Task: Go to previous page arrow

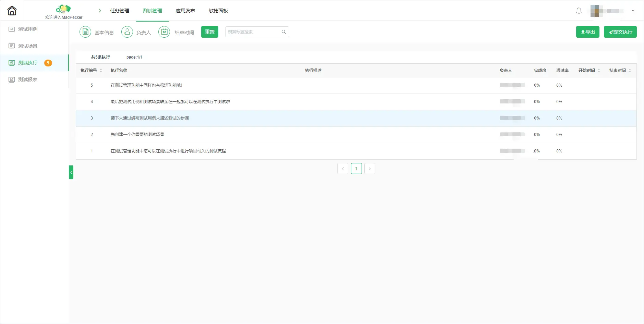Action: (x=343, y=169)
